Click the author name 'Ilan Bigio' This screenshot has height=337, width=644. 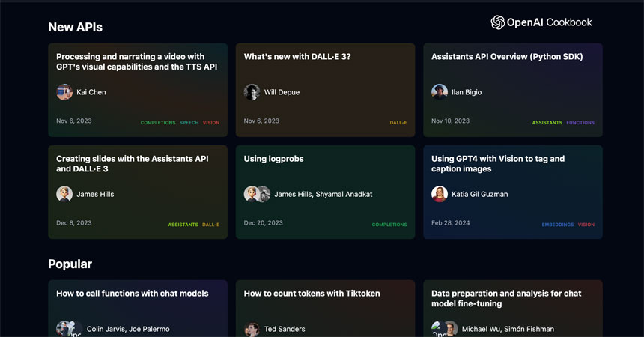tap(467, 92)
